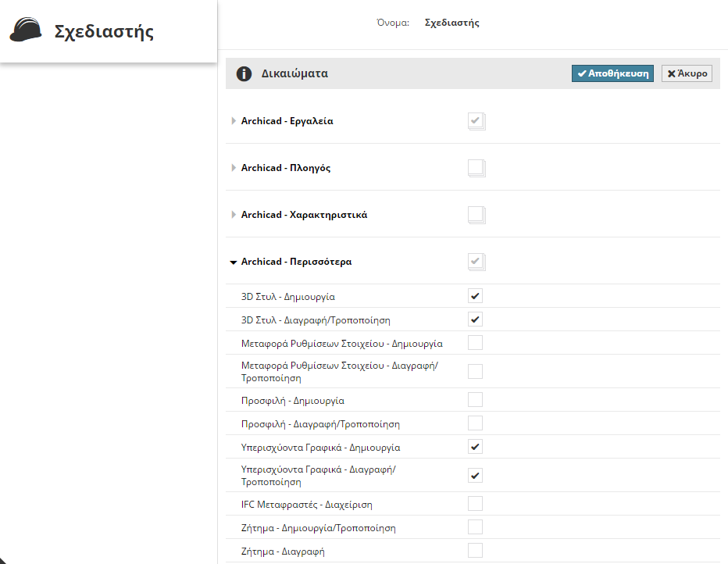Collapse the Archicad - Περισσότερα section

point(234,262)
